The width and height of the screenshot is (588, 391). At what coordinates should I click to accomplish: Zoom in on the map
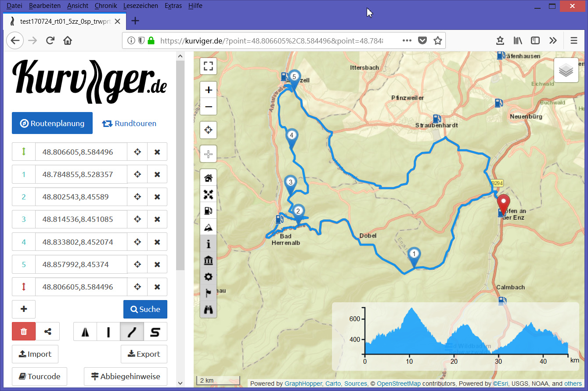[x=209, y=90]
